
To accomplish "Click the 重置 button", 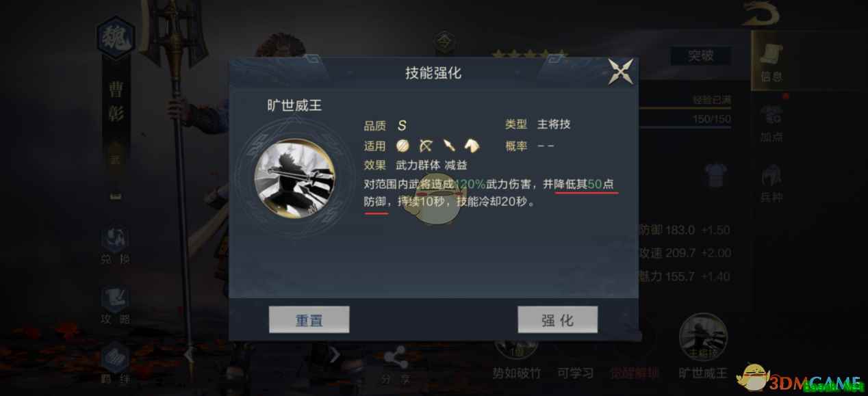I will pyautogui.click(x=309, y=319).
